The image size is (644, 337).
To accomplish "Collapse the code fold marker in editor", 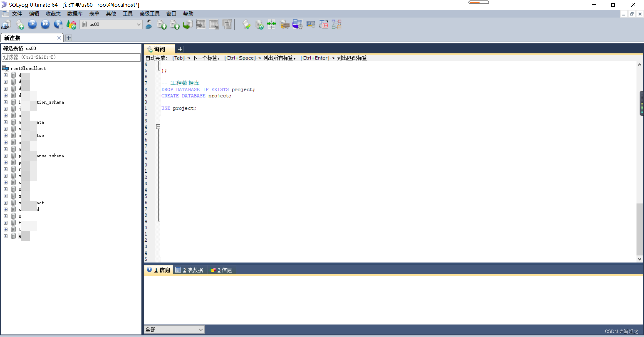I will coord(158,127).
